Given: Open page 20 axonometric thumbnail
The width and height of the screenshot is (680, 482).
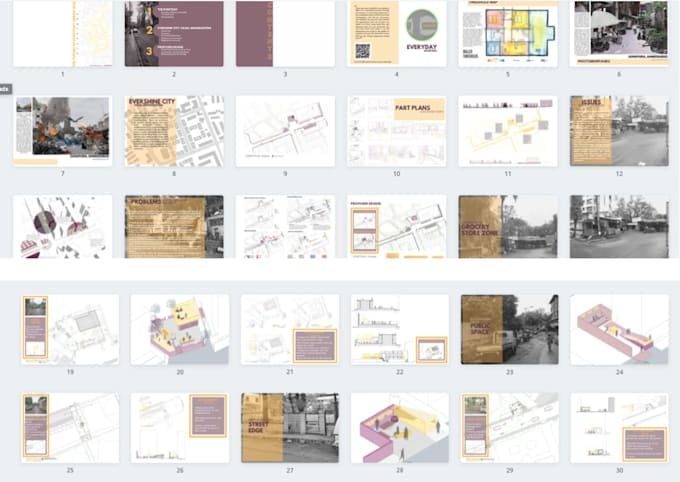Looking at the screenshot, I should pyautogui.click(x=180, y=329).
